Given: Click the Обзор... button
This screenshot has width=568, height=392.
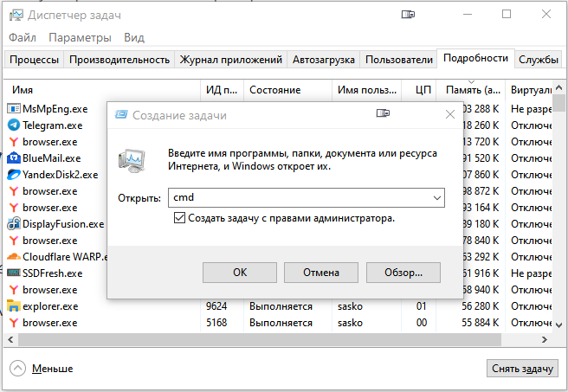Looking at the screenshot, I should pos(403,273).
